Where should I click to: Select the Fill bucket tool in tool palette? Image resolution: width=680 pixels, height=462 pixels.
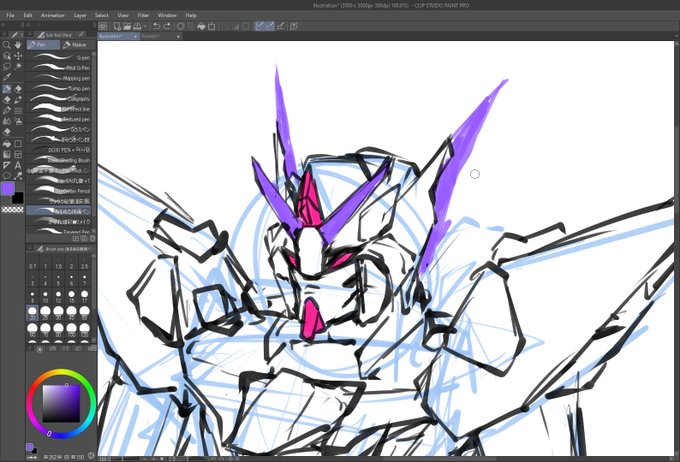click(x=7, y=143)
